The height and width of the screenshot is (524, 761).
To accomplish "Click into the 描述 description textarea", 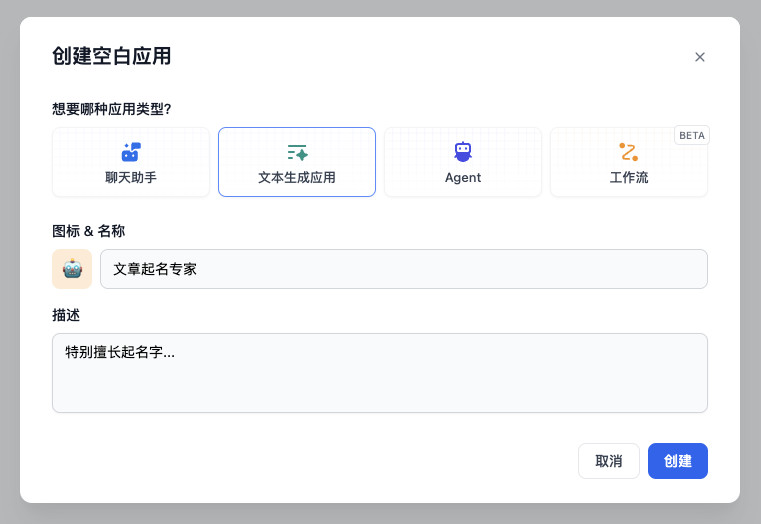I will (x=380, y=373).
